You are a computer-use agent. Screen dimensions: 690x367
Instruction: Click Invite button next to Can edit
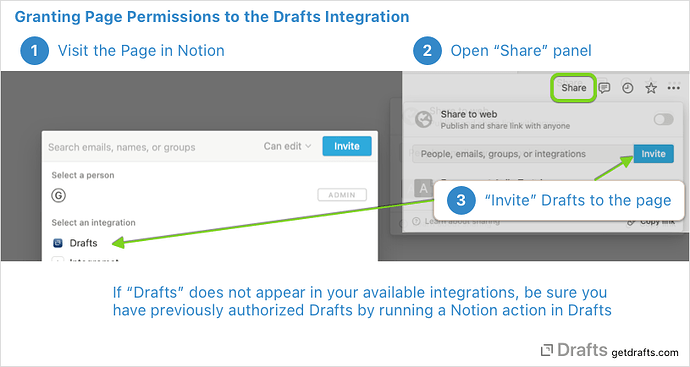[x=347, y=146]
